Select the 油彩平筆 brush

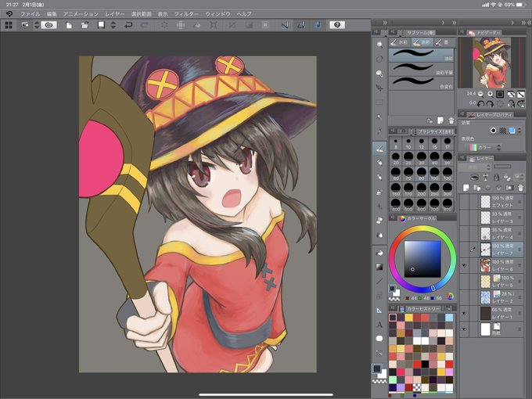pyautogui.click(x=421, y=69)
